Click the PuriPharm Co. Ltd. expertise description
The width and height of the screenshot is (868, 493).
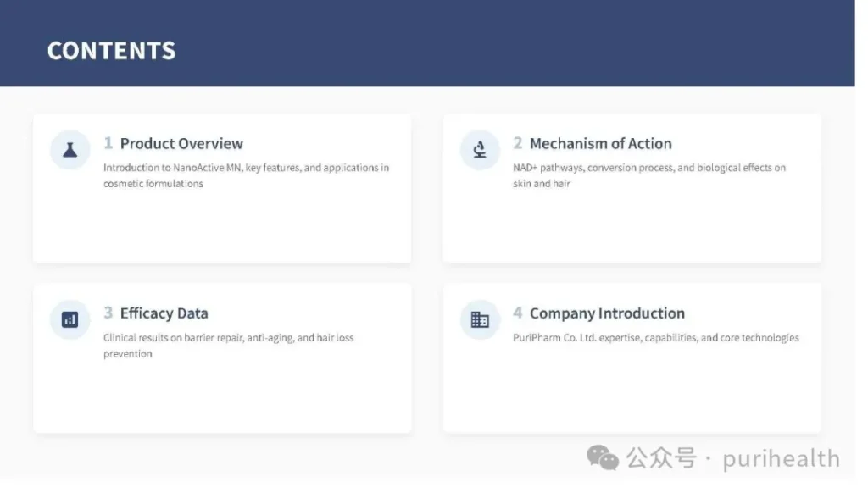(x=655, y=338)
